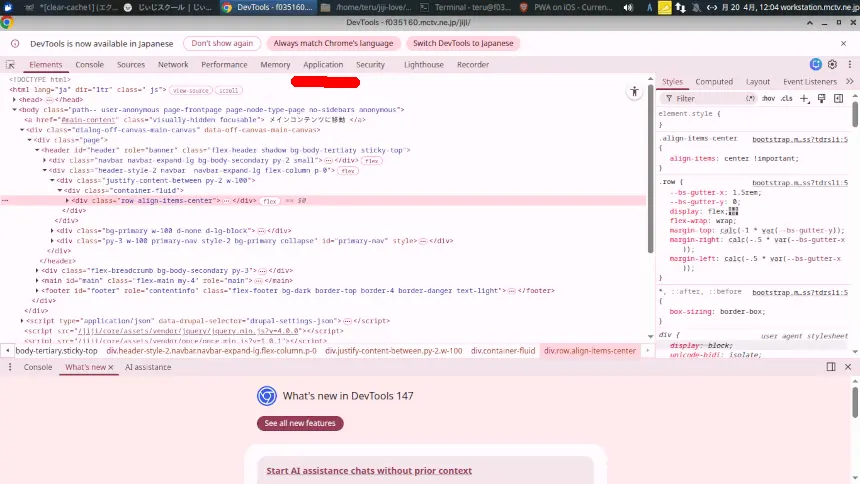
Task: Expand div bg-primary w-100 d-none node
Action: [x=53, y=230]
